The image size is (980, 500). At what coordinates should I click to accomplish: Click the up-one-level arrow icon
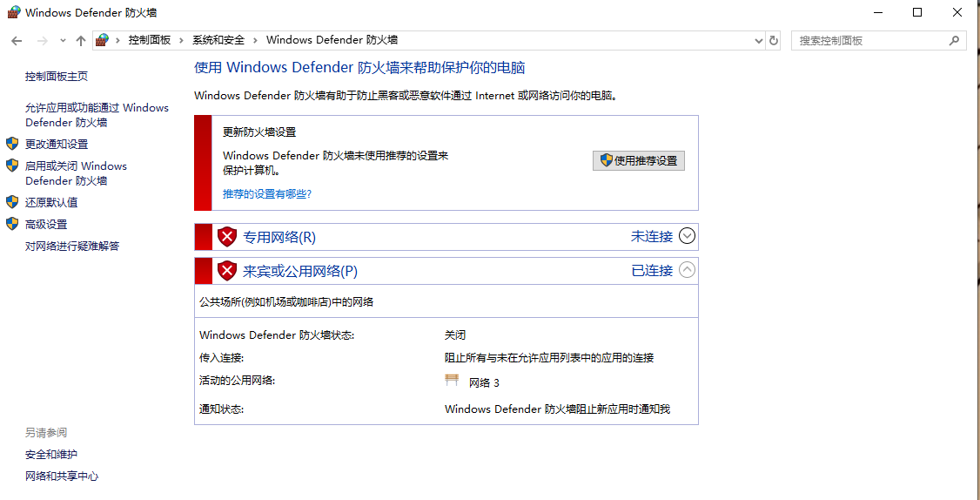pos(81,41)
